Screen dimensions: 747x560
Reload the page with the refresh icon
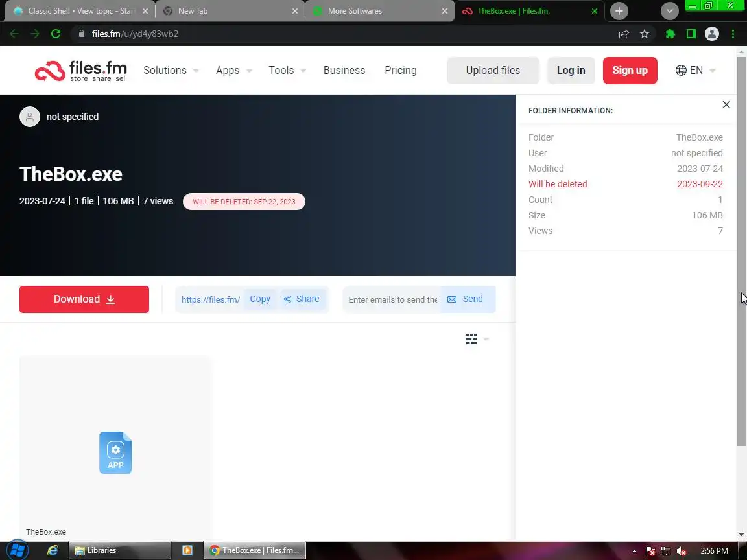point(56,34)
